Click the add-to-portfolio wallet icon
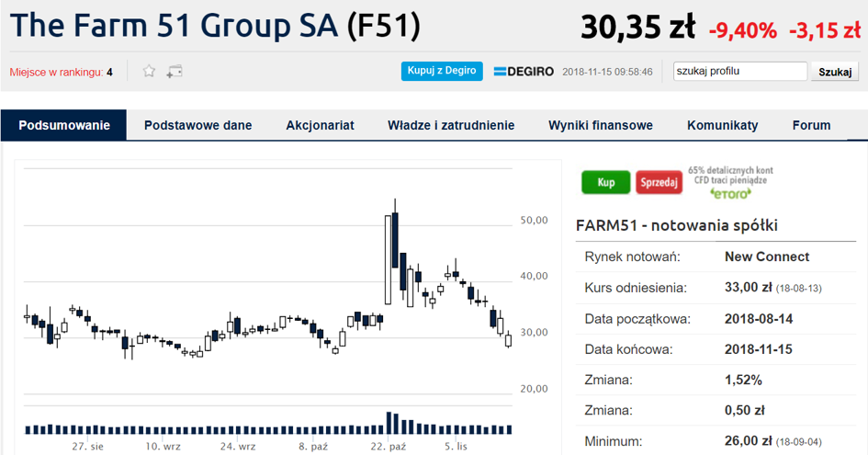The image size is (868, 455). [x=175, y=72]
